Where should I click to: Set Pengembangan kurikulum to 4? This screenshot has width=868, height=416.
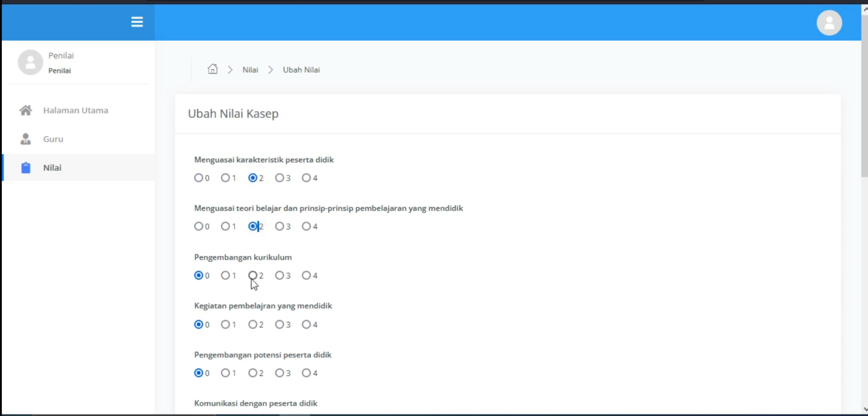(306, 275)
